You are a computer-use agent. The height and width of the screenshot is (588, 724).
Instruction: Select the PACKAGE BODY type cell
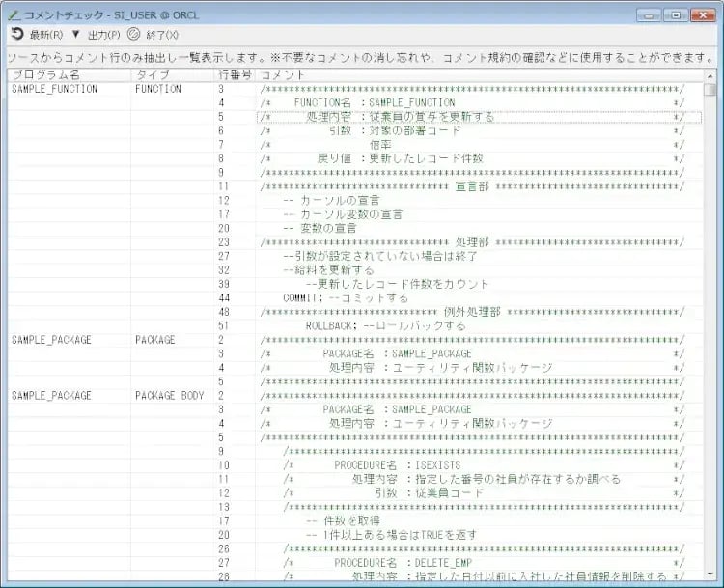click(x=169, y=396)
